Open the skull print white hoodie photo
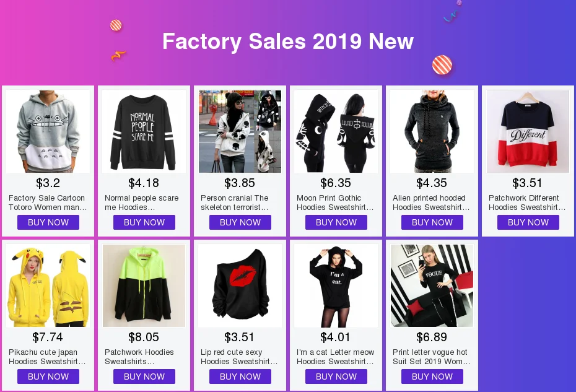This screenshot has height=392, width=576. (x=240, y=131)
